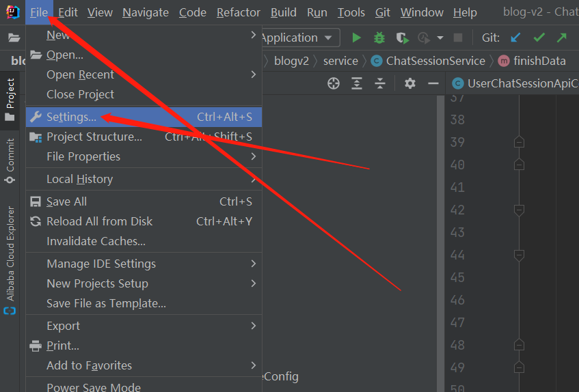Screen dimensions: 579x392
Task: Click the Profiler run icon
Action: [424, 38]
